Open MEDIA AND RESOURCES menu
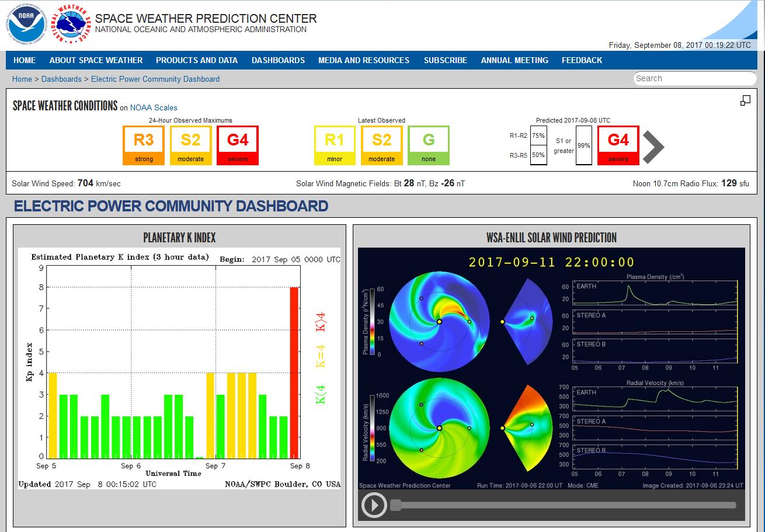Viewport: 765px width, 532px height. 364,60
